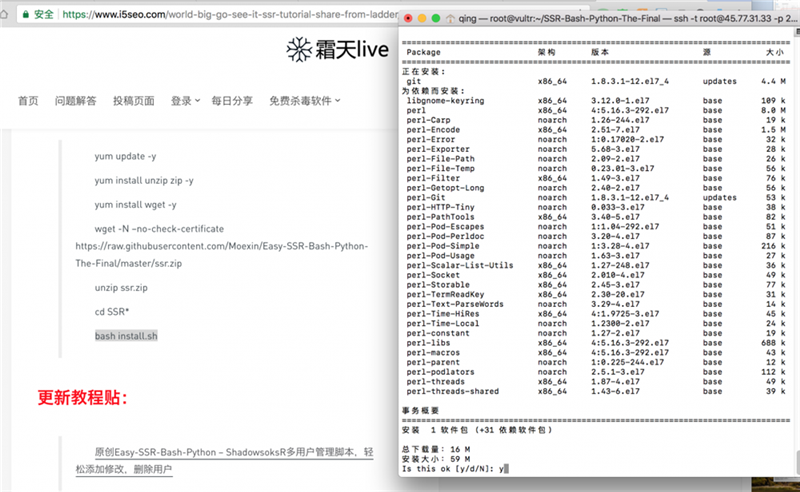The height and width of the screenshot is (492, 800).
Task: Click the 'cd SSR*' command text
Action: (112, 311)
